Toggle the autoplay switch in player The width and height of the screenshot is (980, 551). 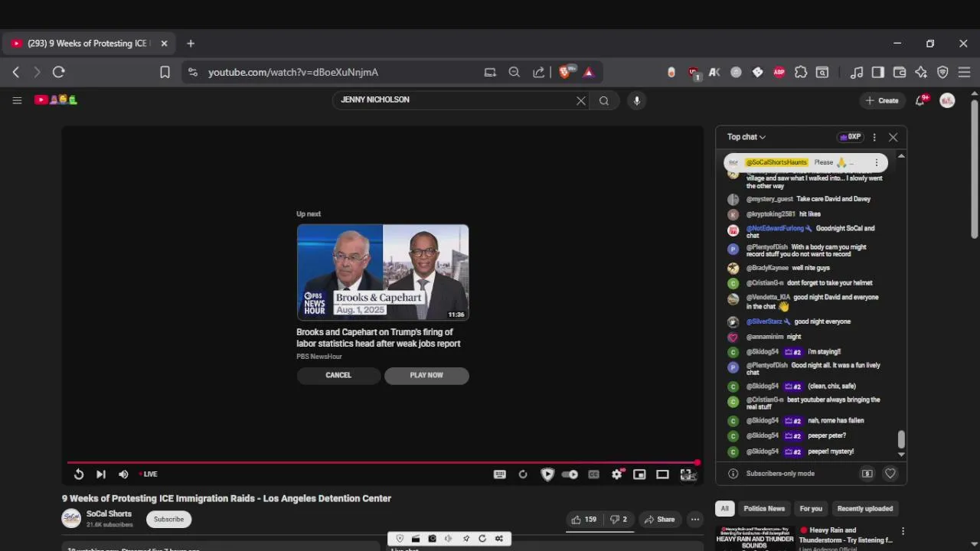coord(570,474)
